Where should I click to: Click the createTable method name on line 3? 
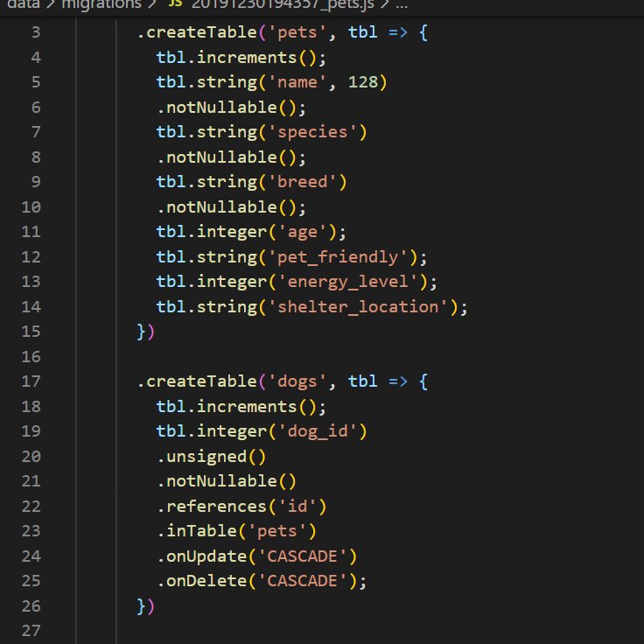(x=201, y=32)
